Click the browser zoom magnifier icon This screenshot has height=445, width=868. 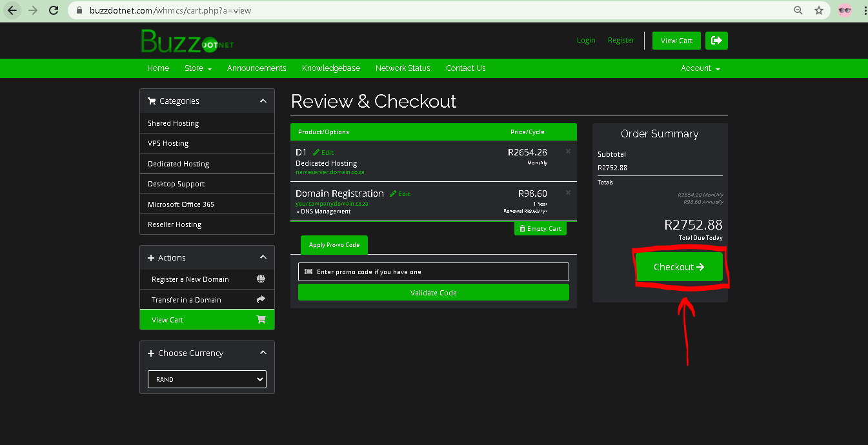(798, 10)
